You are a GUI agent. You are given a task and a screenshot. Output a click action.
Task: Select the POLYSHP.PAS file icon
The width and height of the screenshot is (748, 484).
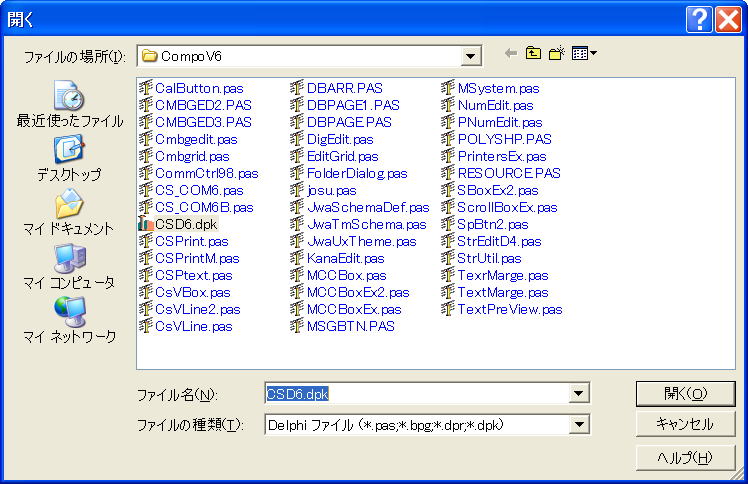coord(448,139)
